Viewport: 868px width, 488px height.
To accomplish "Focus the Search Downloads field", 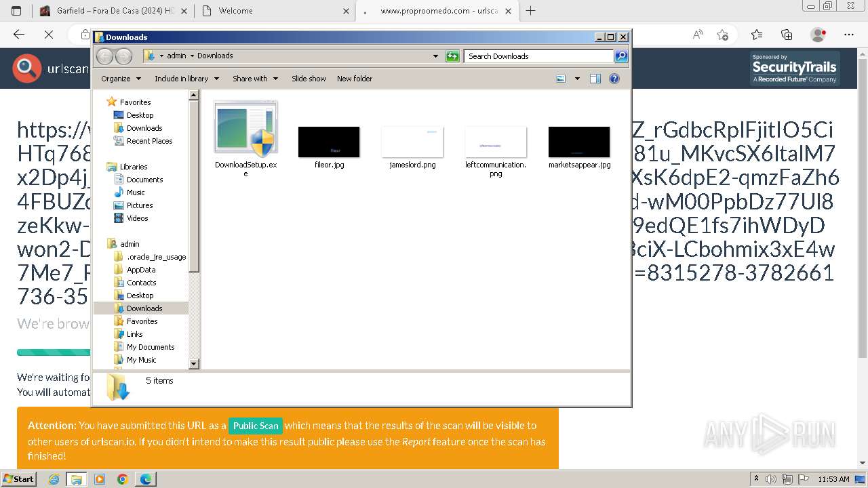I will [539, 56].
